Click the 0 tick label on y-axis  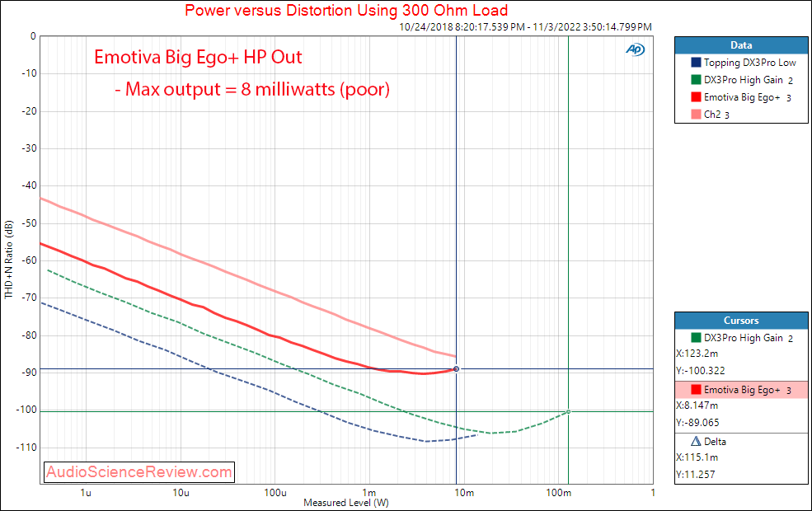point(33,36)
